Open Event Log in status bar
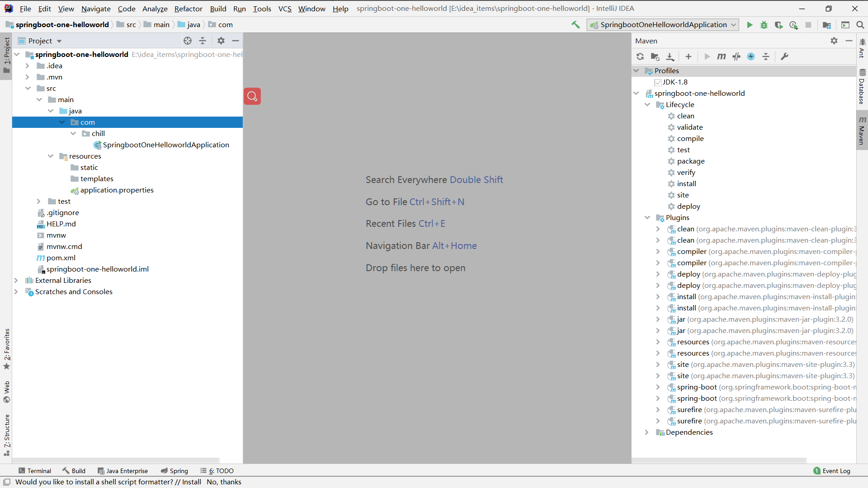The image size is (868, 488). (x=832, y=471)
